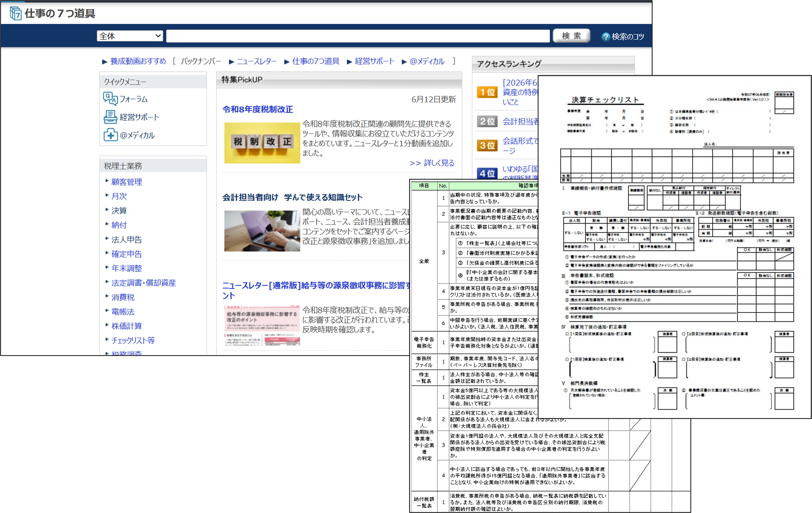Click the >> 詳しく見る link

tap(432, 163)
